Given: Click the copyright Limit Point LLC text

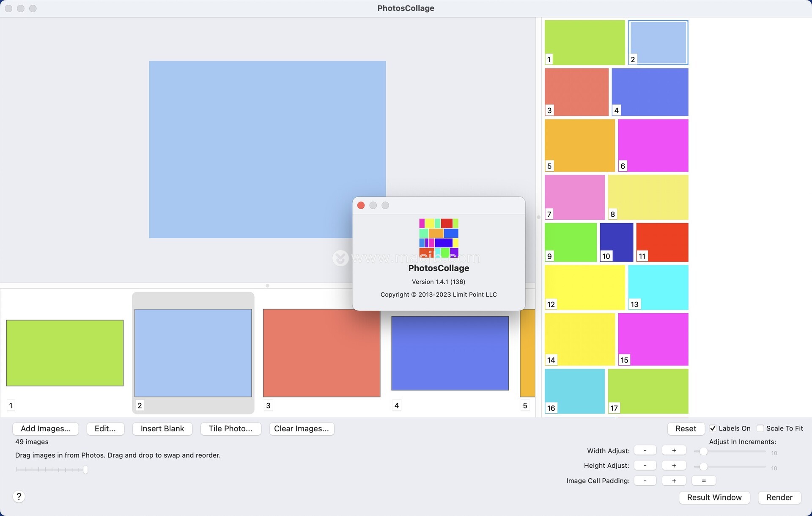Looking at the screenshot, I should point(439,295).
